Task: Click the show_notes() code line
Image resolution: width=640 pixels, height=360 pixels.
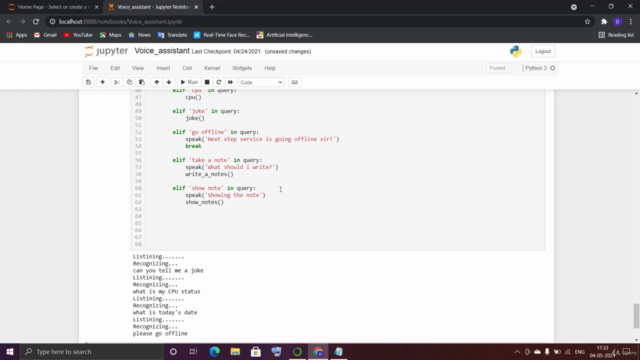Action: tap(204, 202)
